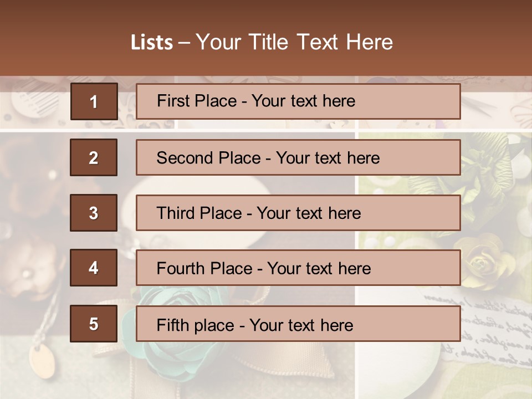Click "Your Title Text Here" in the title

[x=294, y=42]
